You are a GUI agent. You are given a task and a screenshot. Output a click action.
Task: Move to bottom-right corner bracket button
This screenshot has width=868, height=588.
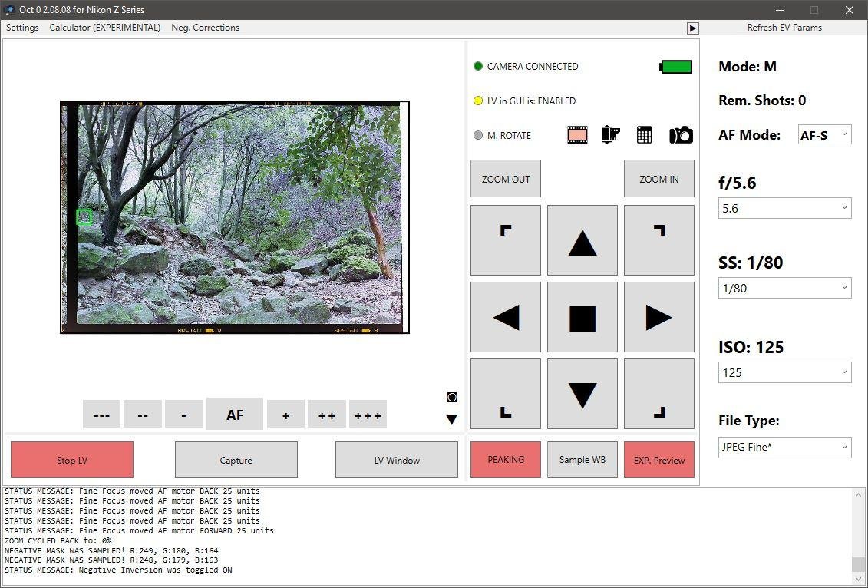pos(658,394)
